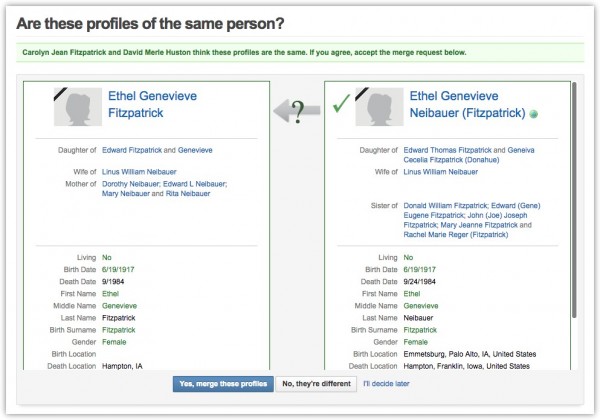Choose No, they're different
This screenshot has width=600, height=420.
316,384
